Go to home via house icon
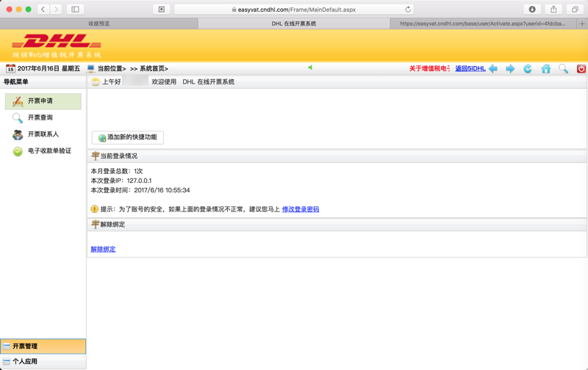588x370 pixels. click(546, 68)
